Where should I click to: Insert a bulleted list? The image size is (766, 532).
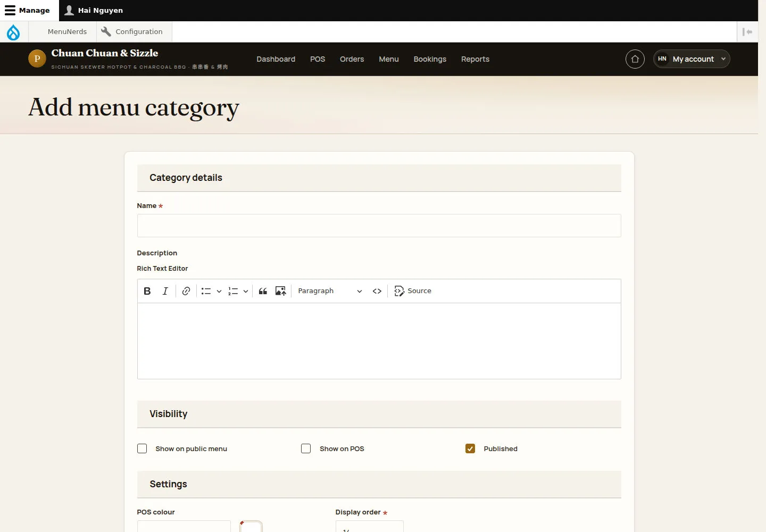[x=206, y=291]
